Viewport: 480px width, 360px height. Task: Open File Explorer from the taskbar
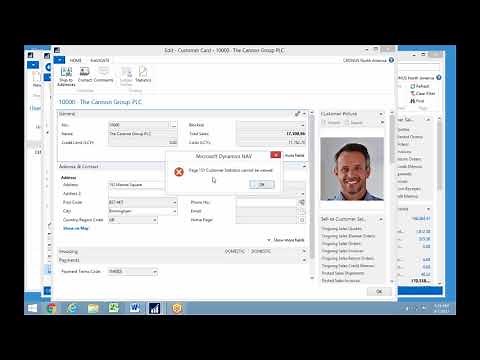pos(93,308)
